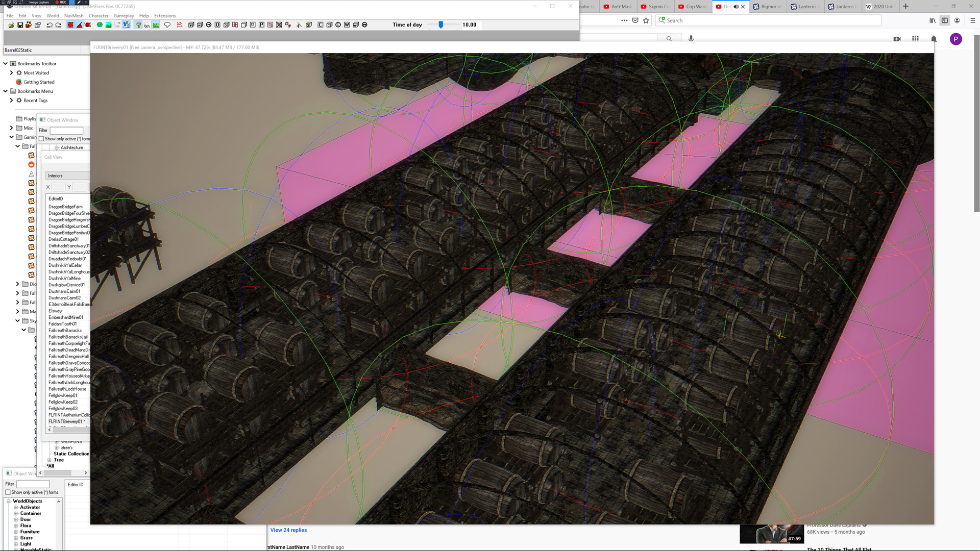
Task: Click the Save plugin toolbar icon
Action: pos(20,24)
